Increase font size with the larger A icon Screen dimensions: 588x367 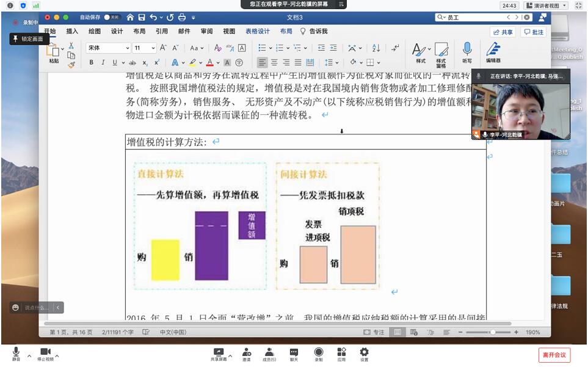(x=163, y=48)
